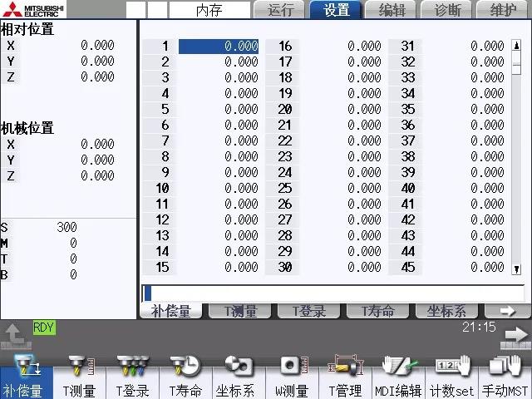Switch to the 编辑 top tab

click(392, 10)
